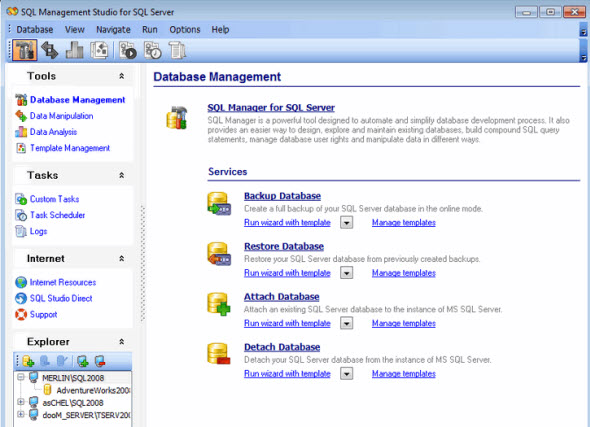Manage templates for Detach Database

pyautogui.click(x=404, y=374)
